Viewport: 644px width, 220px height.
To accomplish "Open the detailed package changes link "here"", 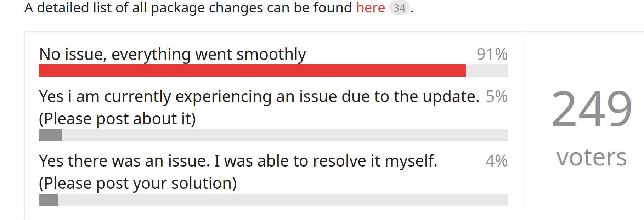I will pos(370,7).
